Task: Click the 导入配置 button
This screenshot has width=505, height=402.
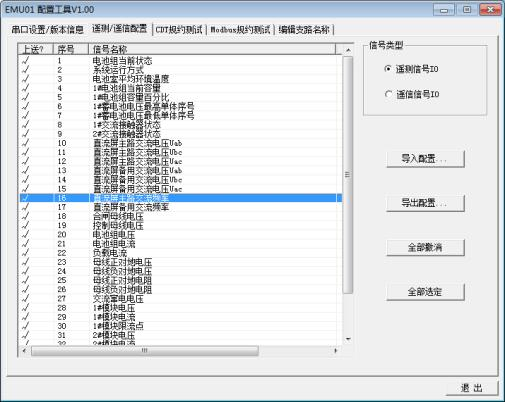Action: pos(425,159)
